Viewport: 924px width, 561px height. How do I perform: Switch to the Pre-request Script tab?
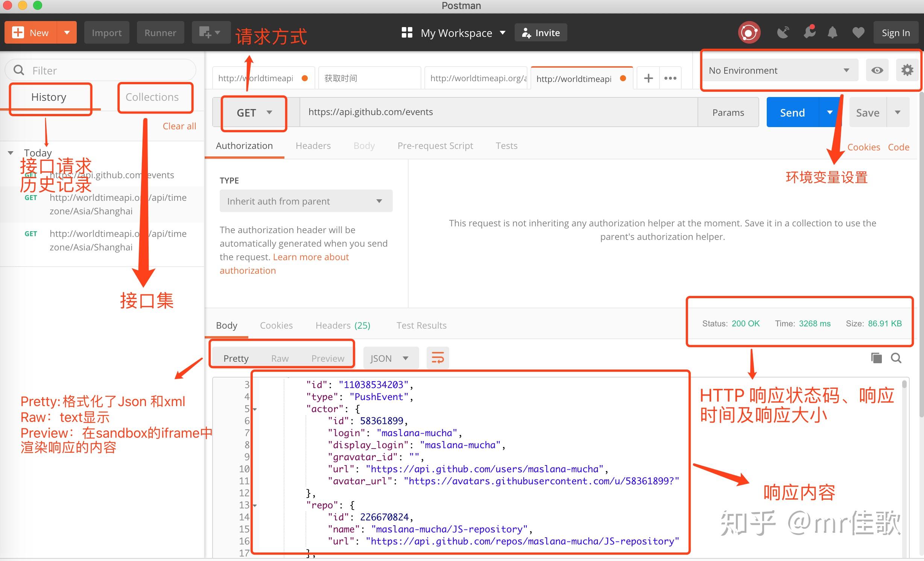tap(434, 145)
